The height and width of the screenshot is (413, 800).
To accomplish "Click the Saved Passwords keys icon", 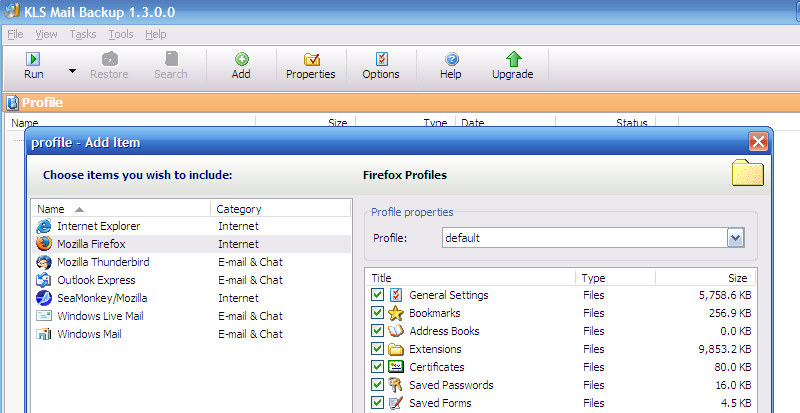I will pos(396,384).
